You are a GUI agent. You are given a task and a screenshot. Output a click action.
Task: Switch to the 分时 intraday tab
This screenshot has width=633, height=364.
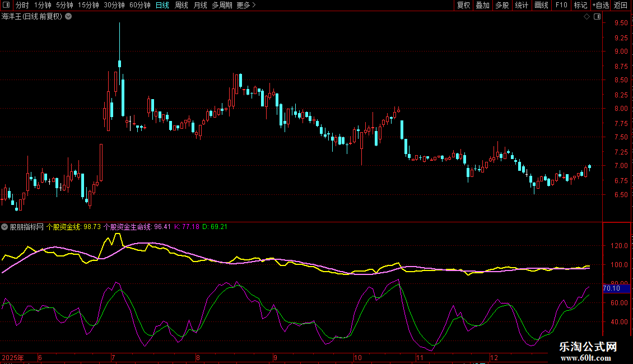[22, 5]
